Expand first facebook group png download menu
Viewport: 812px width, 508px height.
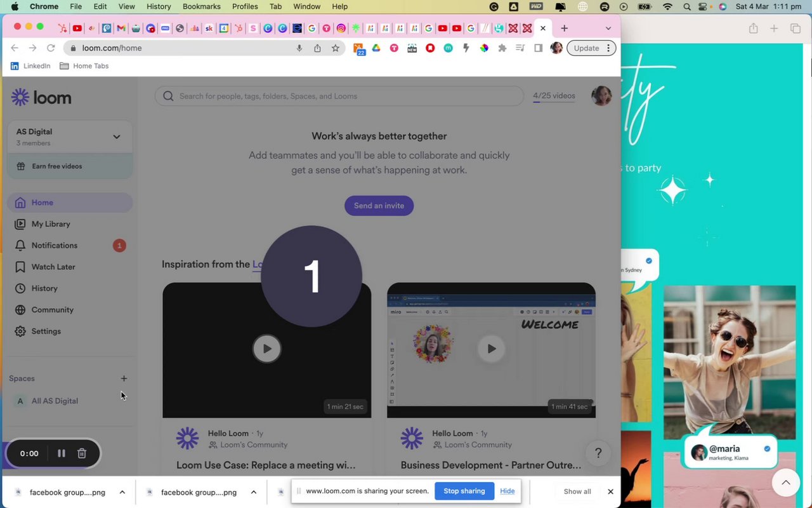(122, 492)
